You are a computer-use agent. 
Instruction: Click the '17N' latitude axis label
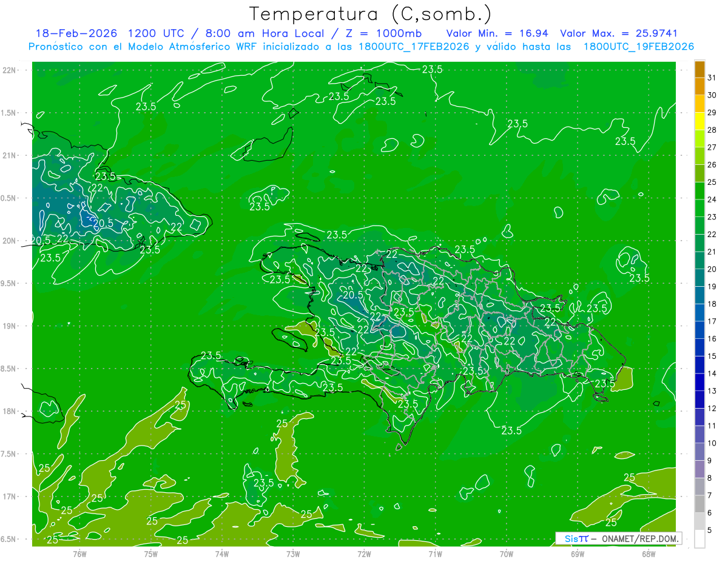pyautogui.click(x=10, y=497)
